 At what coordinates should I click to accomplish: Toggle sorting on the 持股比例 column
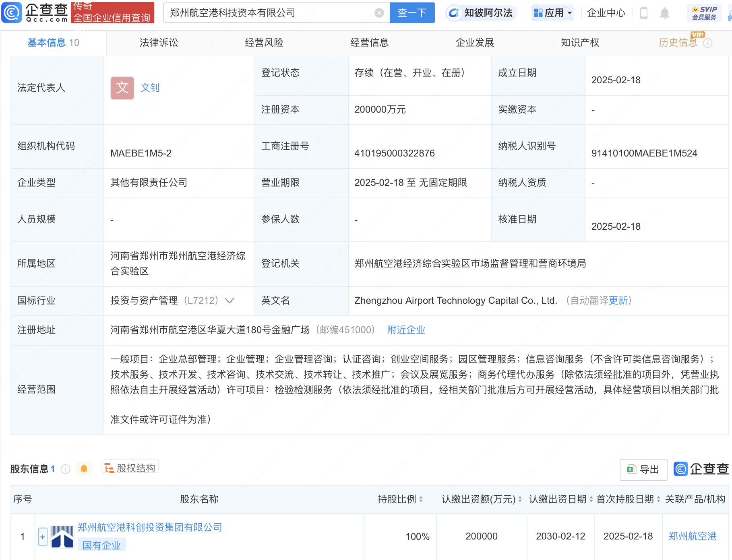pyautogui.click(x=421, y=499)
